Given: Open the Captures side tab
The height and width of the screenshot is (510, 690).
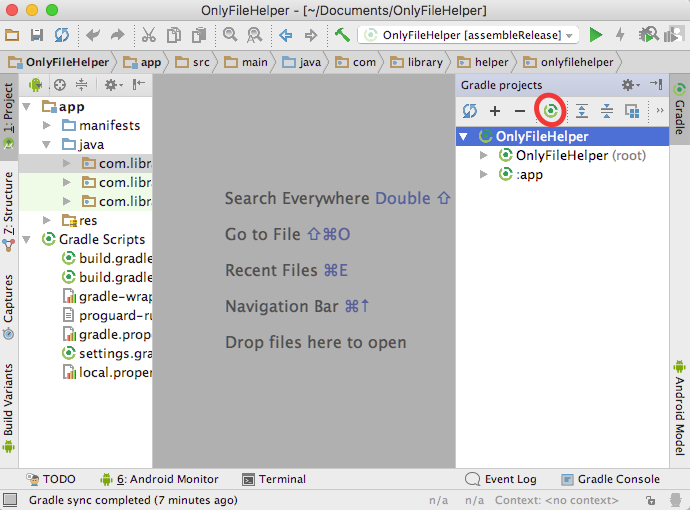Looking at the screenshot, I should tap(9, 307).
